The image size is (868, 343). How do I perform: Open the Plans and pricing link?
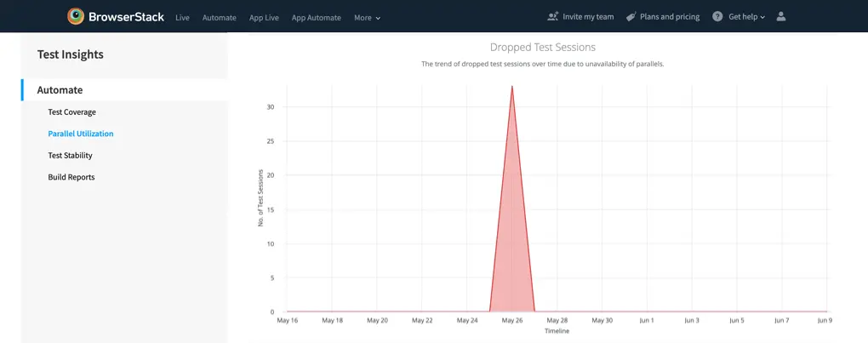pyautogui.click(x=670, y=16)
